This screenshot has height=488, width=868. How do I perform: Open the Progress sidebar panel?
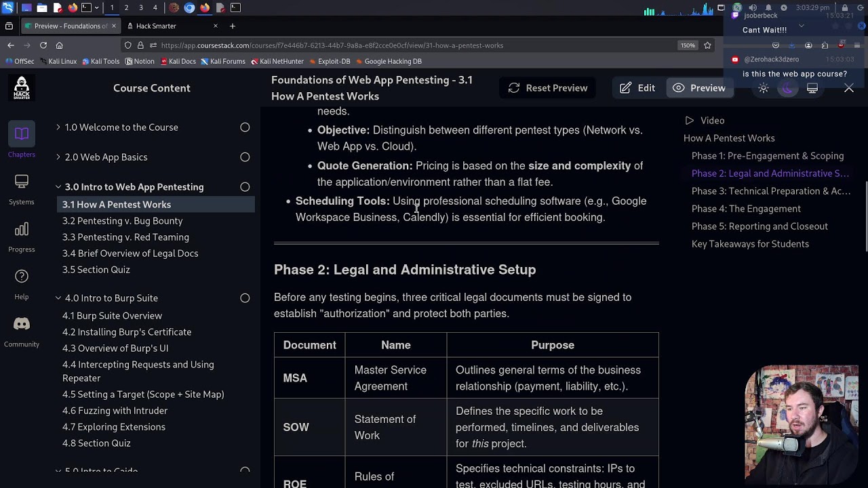(x=22, y=237)
